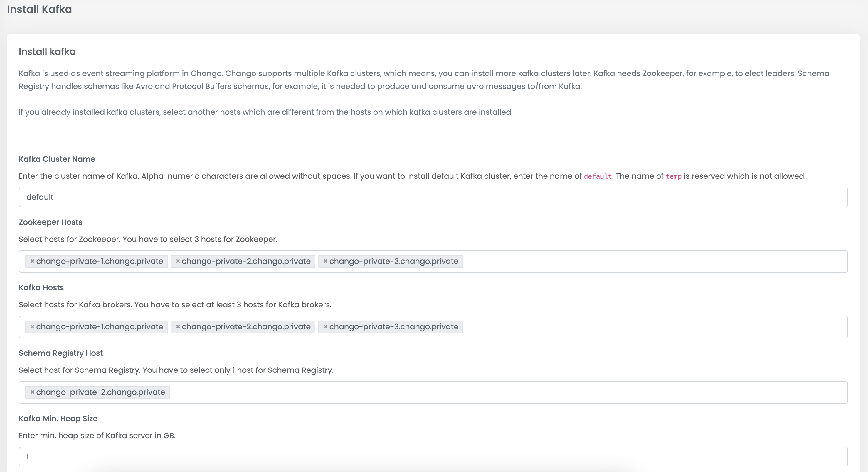This screenshot has height=472, width=868.
Task: Remove chango-private-3 from Kafka Hosts
Action: [x=325, y=326]
